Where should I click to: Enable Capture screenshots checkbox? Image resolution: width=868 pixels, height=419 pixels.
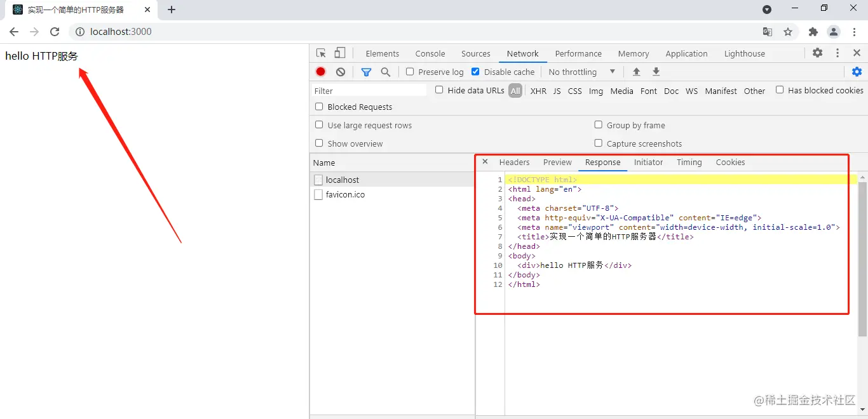[x=598, y=143]
